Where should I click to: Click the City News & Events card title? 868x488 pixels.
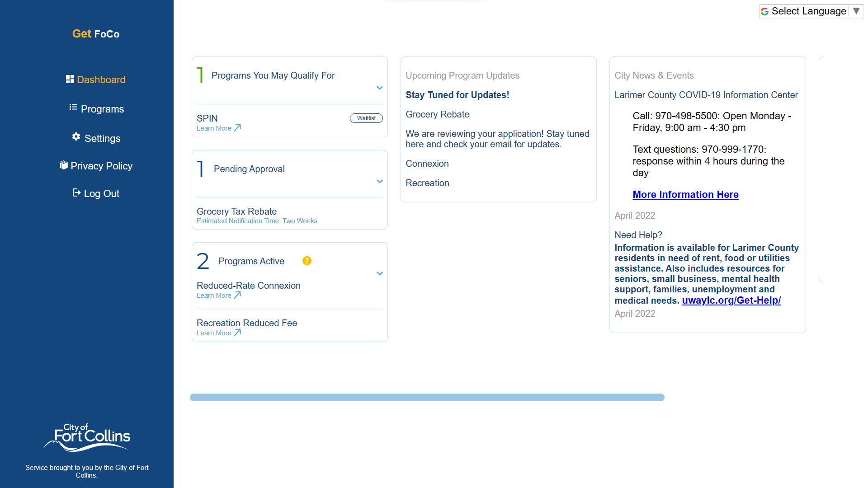click(654, 75)
